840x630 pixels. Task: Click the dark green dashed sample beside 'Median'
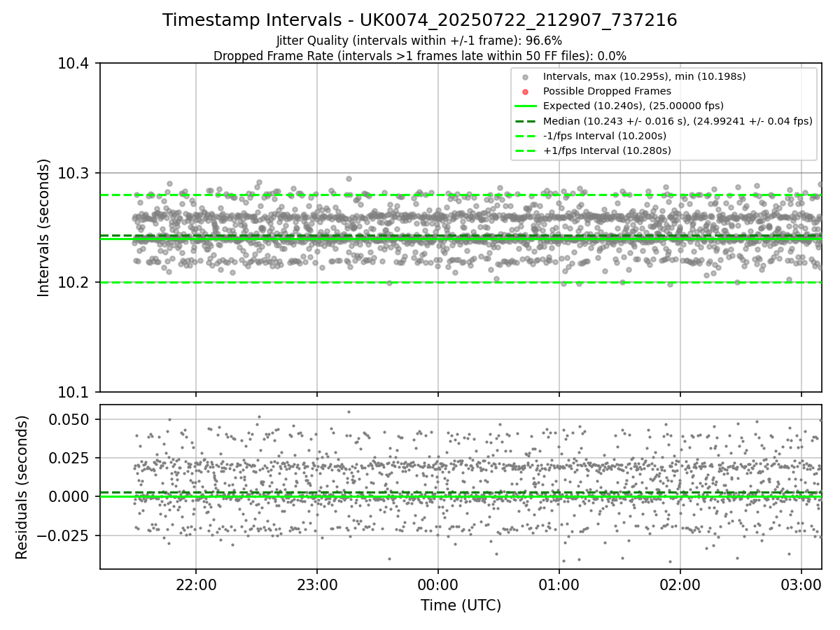click(526, 121)
